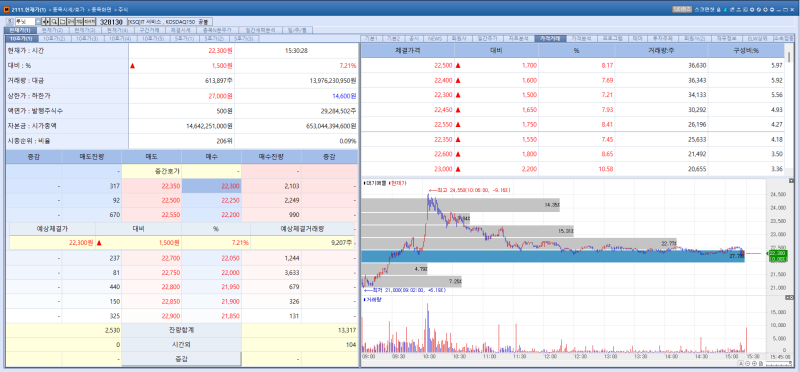The height and width of the screenshot is (372, 800).
Task: Click the 증감 button below 시간외
Action: tap(182, 359)
